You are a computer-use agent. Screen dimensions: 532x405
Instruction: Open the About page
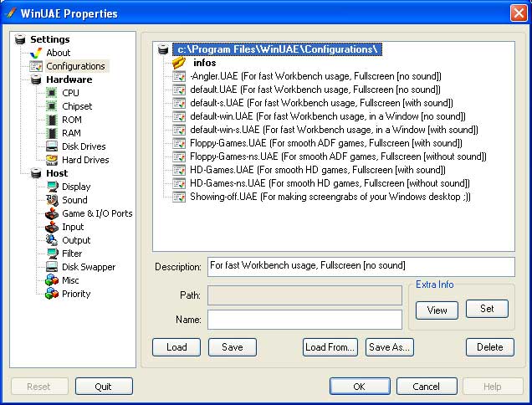tap(59, 53)
